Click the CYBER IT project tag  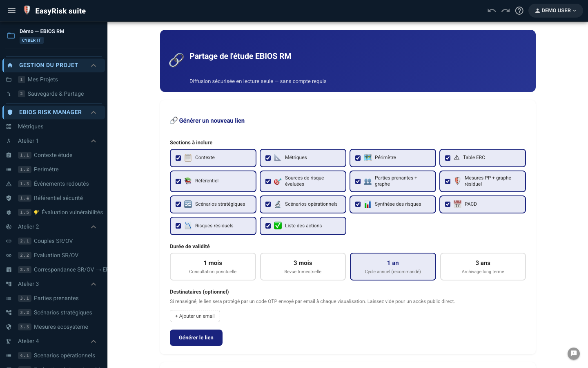click(31, 40)
